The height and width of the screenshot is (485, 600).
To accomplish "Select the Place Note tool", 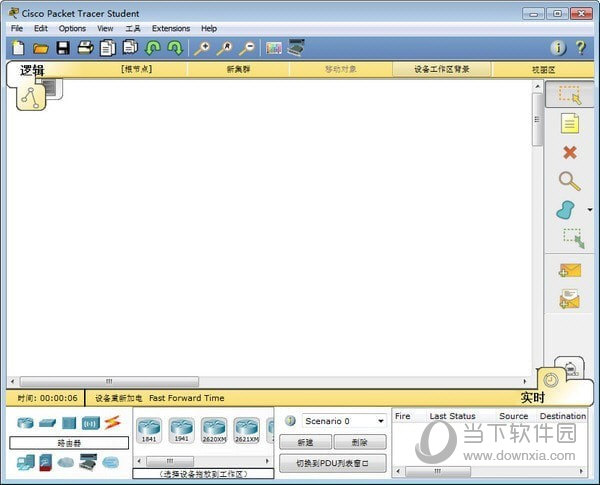I will tap(569, 123).
